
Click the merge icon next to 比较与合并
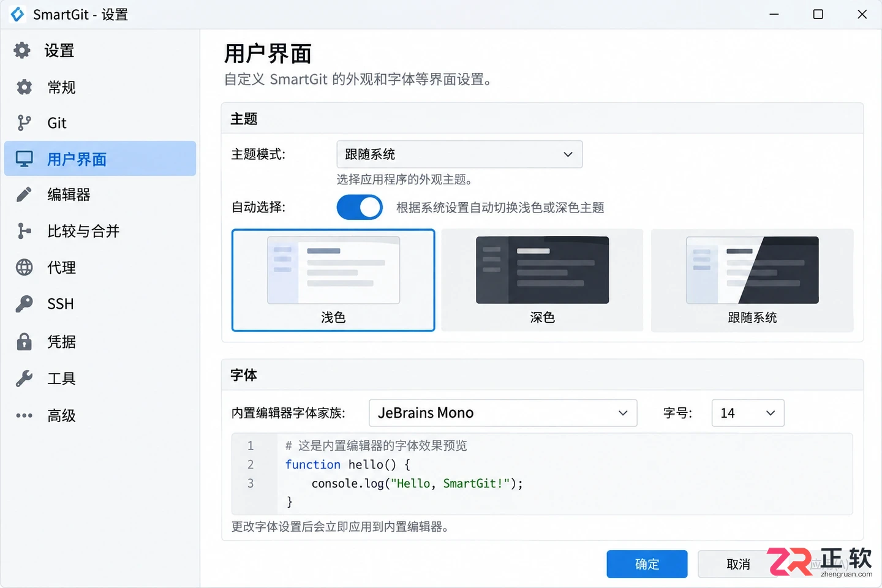click(24, 231)
